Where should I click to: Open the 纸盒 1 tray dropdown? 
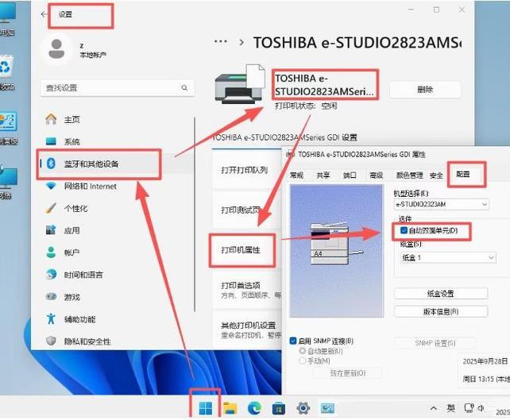coord(448,258)
